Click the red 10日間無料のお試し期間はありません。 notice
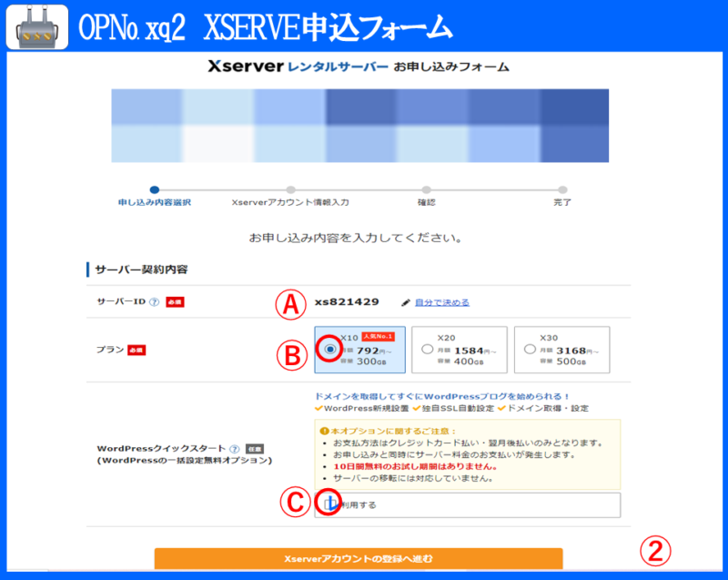Screen dimensions: 728x580 coord(416,466)
